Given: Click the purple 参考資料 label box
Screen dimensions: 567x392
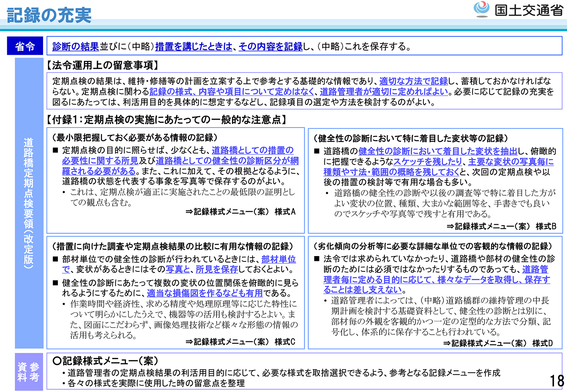Looking at the screenshot, I should click(x=29, y=372).
